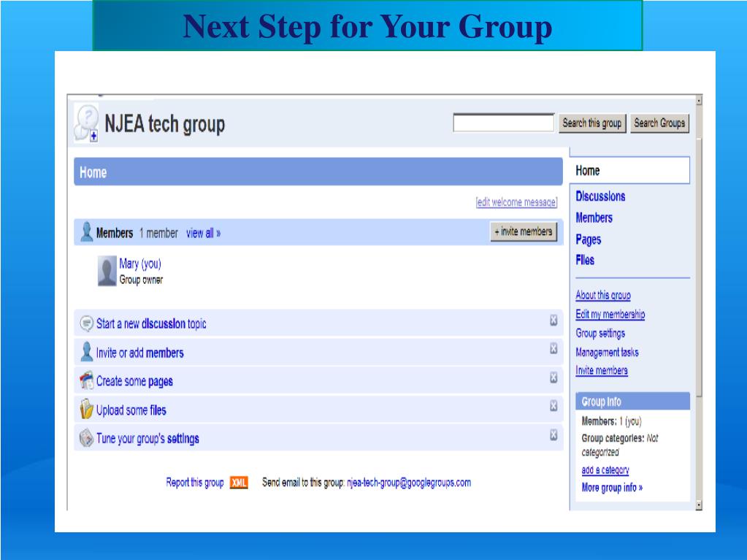Viewport: 747px width, 560px height.
Task: Select Discussions in the sidebar navigation
Action: [600, 196]
